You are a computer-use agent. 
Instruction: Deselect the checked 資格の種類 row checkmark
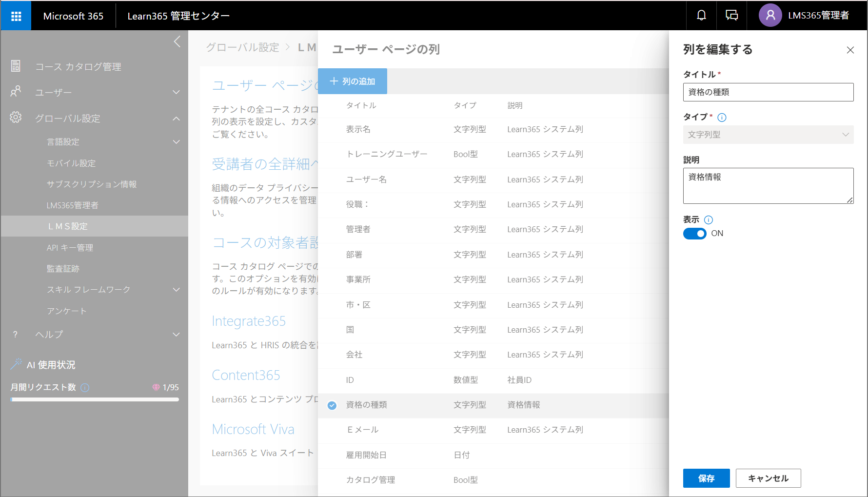click(x=332, y=405)
